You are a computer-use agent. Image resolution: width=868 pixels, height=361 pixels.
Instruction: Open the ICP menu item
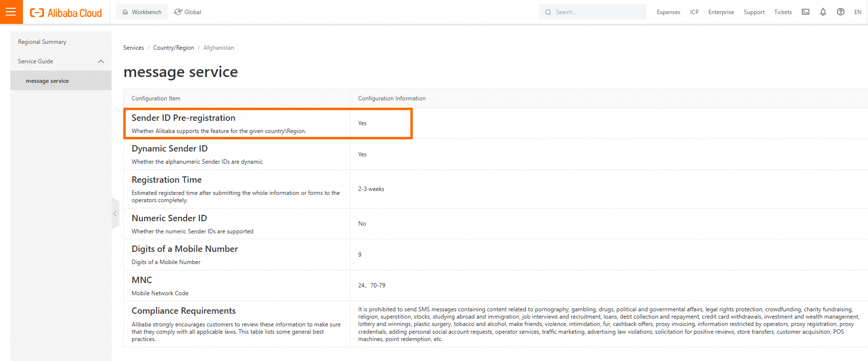click(694, 12)
